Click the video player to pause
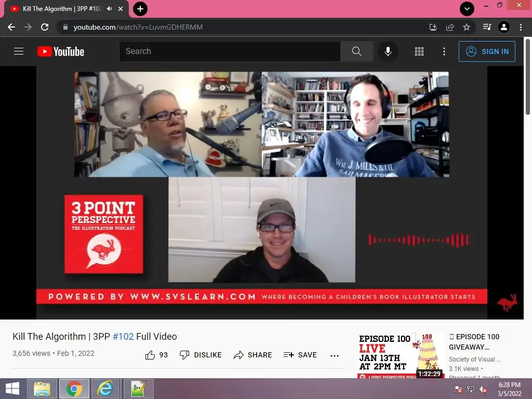This screenshot has width=532, height=399. pyautogui.click(x=262, y=192)
